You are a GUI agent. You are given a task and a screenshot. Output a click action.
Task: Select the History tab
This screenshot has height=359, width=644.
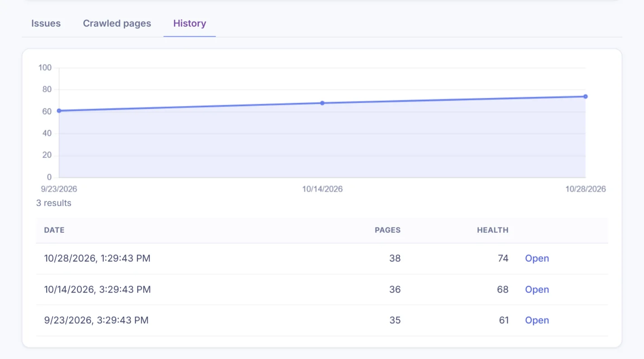point(190,24)
